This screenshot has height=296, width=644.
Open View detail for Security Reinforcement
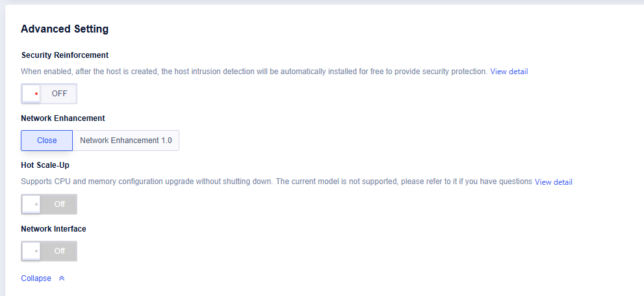point(509,72)
